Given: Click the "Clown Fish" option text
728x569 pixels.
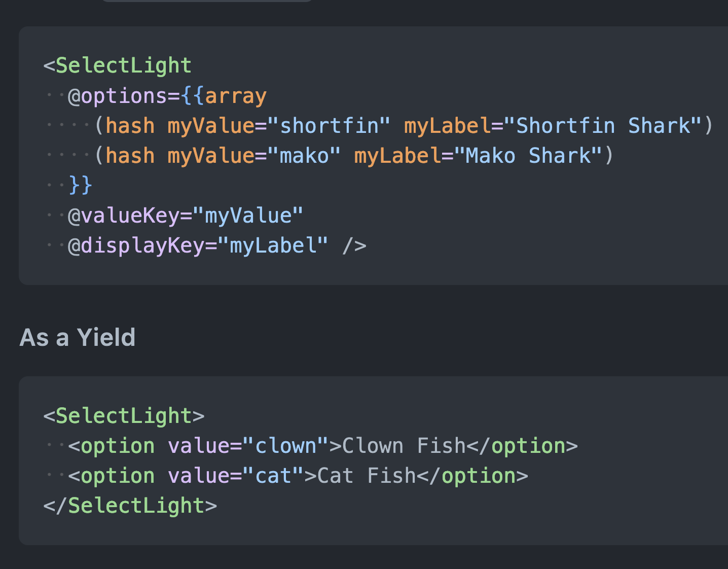Looking at the screenshot, I should coord(404,446).
